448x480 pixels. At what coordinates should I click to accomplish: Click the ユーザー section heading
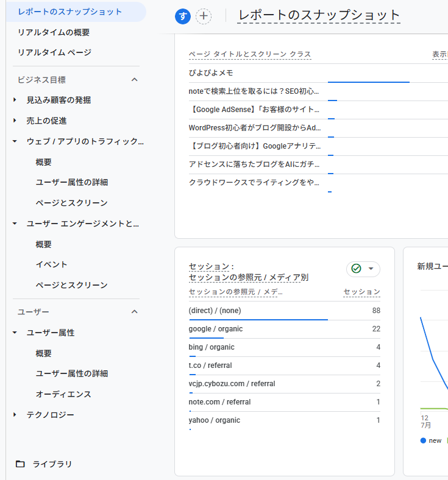pos(33,312)
